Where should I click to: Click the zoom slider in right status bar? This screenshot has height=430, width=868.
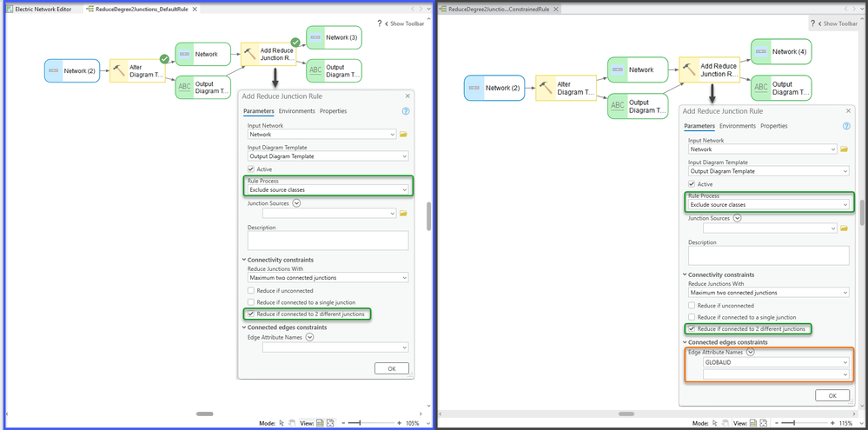(x=805, y=423)
